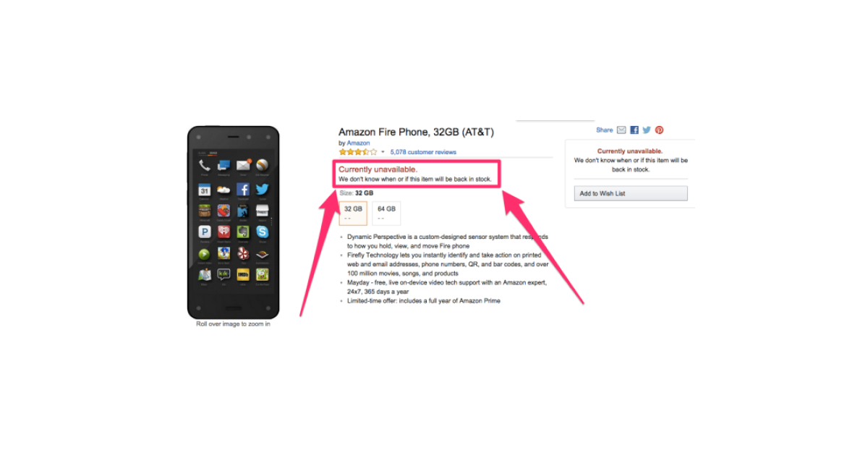Select the 32 GB size option
Screen dimensions: 868x456
(353, 213)
